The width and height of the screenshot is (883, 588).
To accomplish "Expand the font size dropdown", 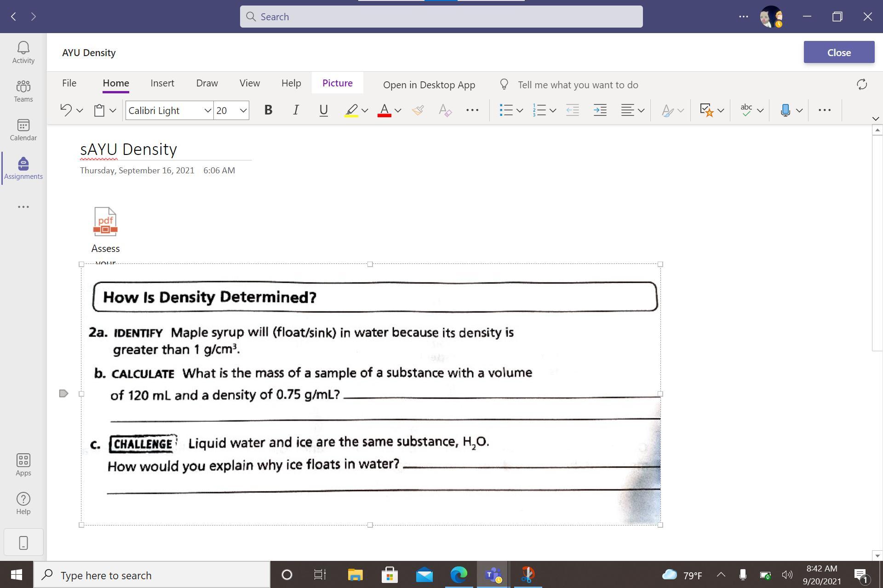I will click(243, 110).
